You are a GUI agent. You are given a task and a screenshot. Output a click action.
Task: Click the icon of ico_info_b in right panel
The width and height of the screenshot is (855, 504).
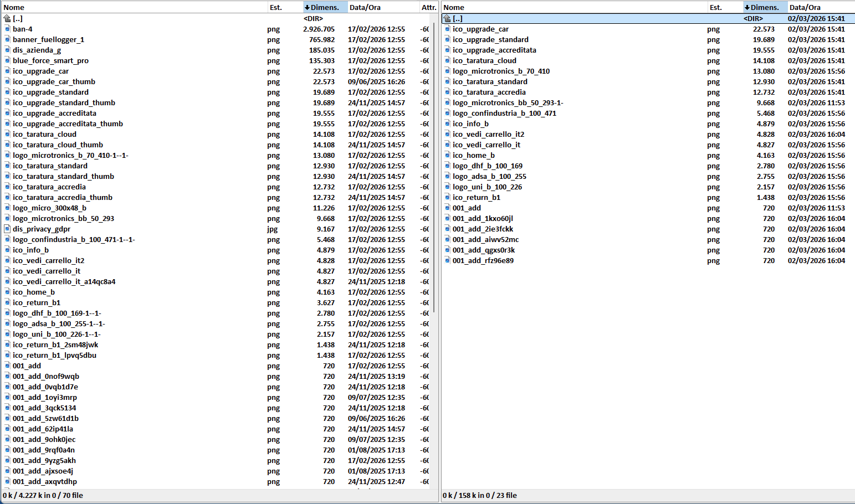447,124
